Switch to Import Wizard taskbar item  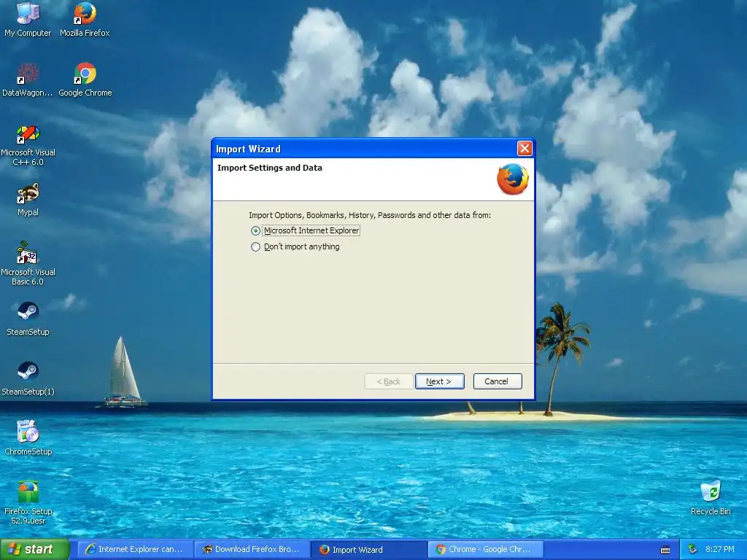click(369, 550)
